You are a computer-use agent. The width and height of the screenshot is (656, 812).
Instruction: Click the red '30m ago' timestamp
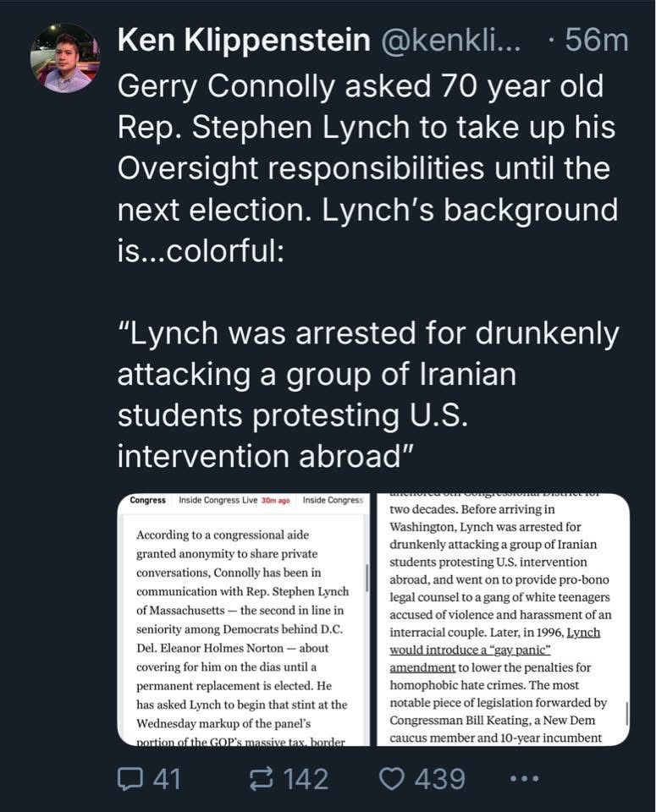[277, 501]
